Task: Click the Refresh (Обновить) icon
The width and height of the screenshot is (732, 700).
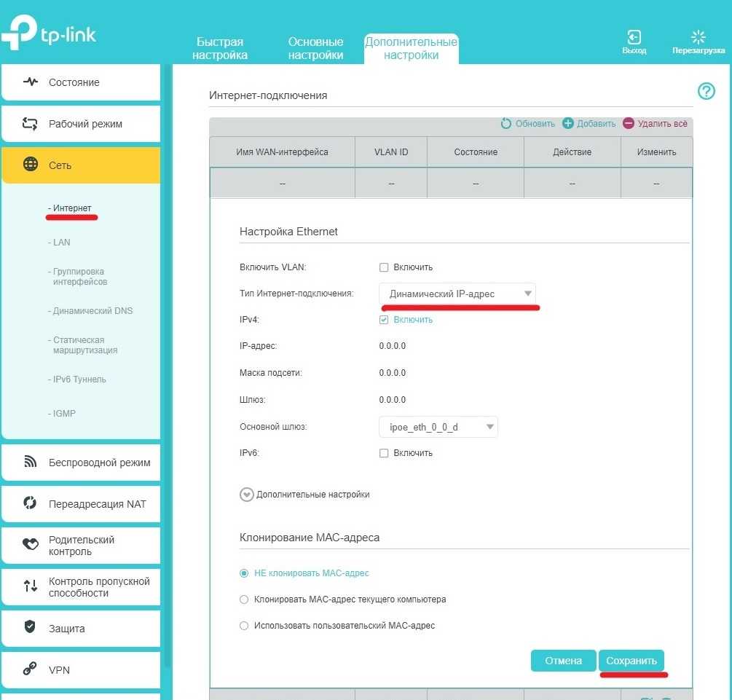Action: coord(506,124)
